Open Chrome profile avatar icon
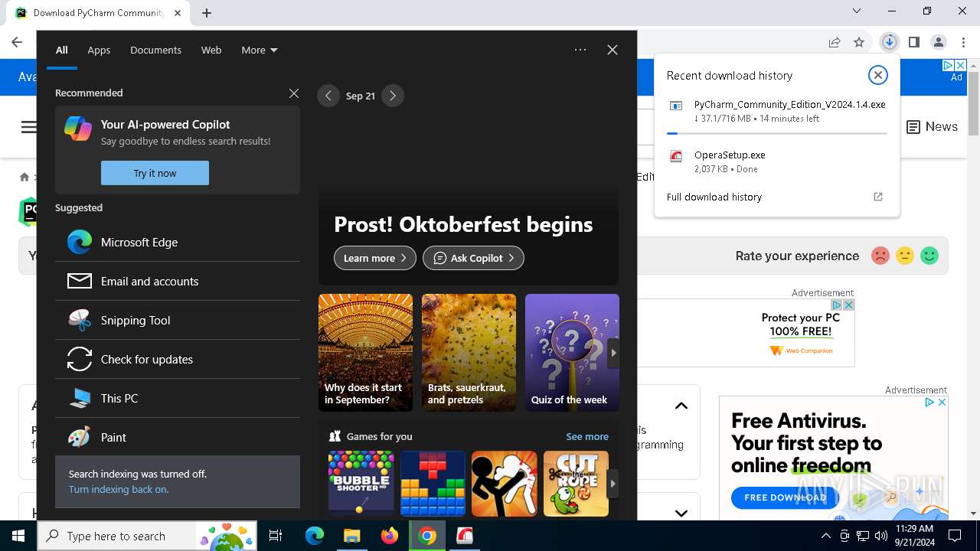 (939, 42)
